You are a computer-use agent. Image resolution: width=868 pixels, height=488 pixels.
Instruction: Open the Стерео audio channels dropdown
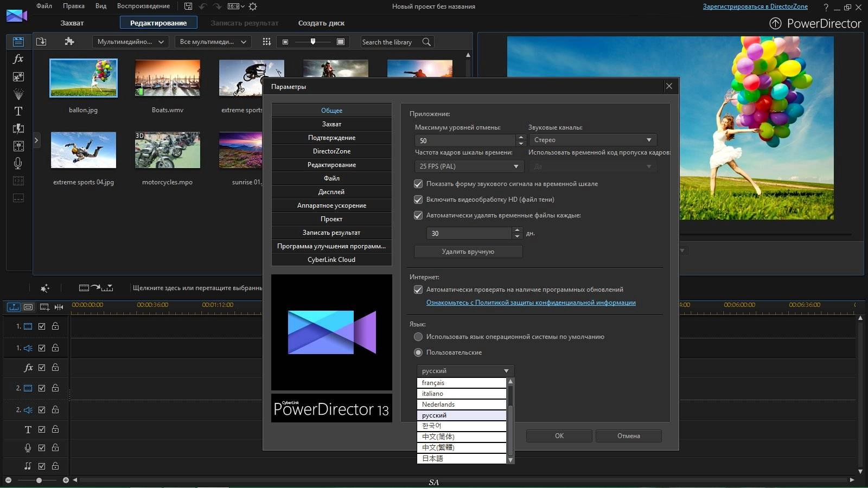tap(592, 140)
